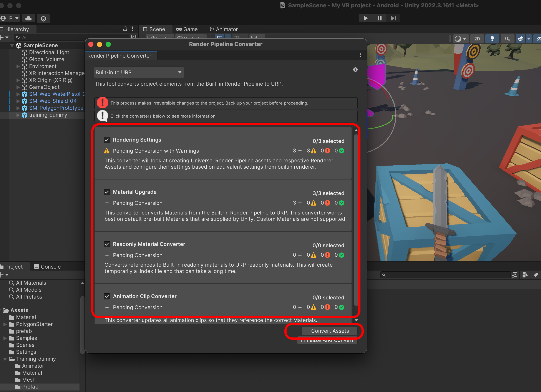Expand the PolygonStarter folder
541x392 pixels.
pos(5,324)
